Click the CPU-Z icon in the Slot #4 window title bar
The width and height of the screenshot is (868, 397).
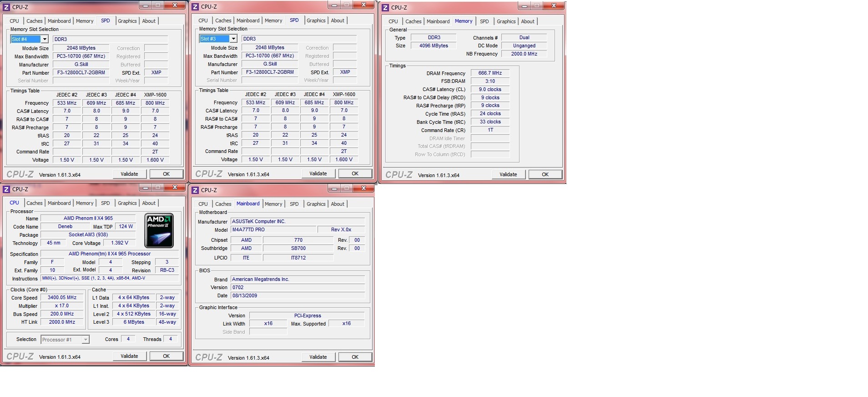(x=6, y=7)
